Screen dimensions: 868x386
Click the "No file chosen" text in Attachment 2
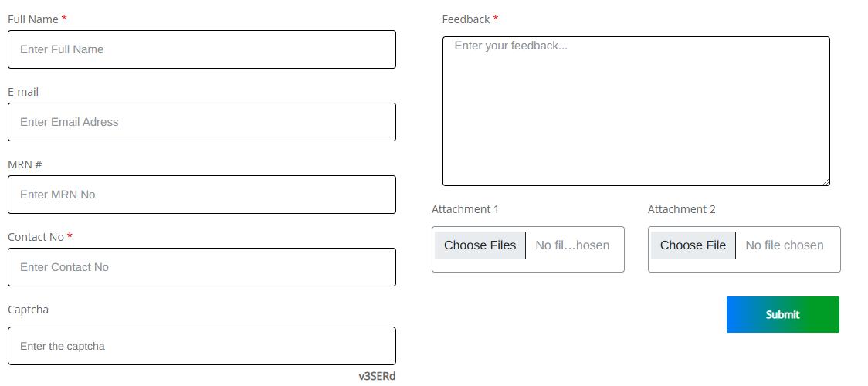[x=784, y=245]
